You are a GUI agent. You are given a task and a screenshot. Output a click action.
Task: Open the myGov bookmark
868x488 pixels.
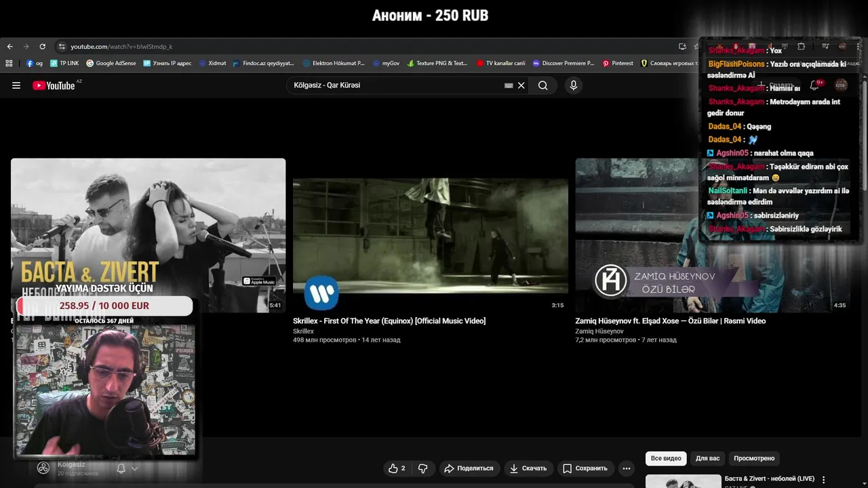coord(386,63)
